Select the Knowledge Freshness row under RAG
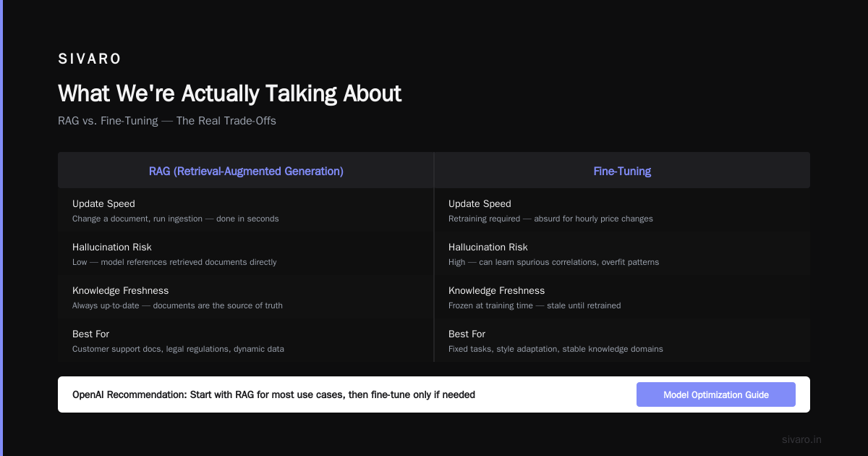The width and height of the screenshot is (868, 456). 246,297
